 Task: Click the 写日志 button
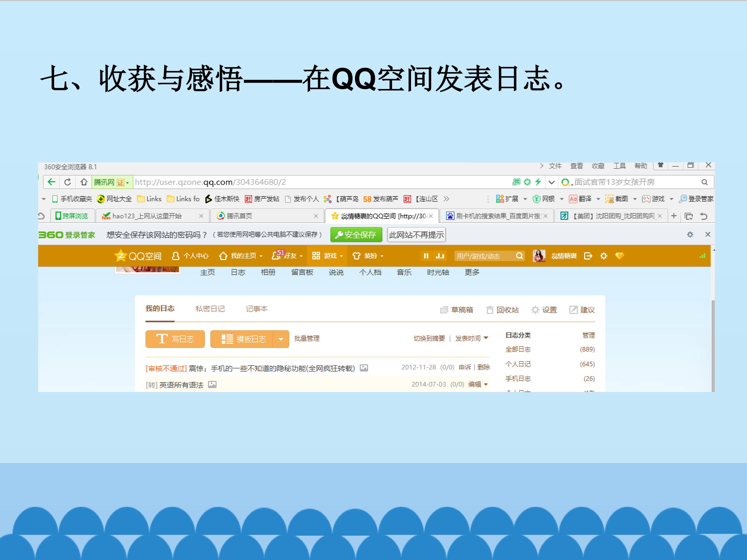click(175, 339)
